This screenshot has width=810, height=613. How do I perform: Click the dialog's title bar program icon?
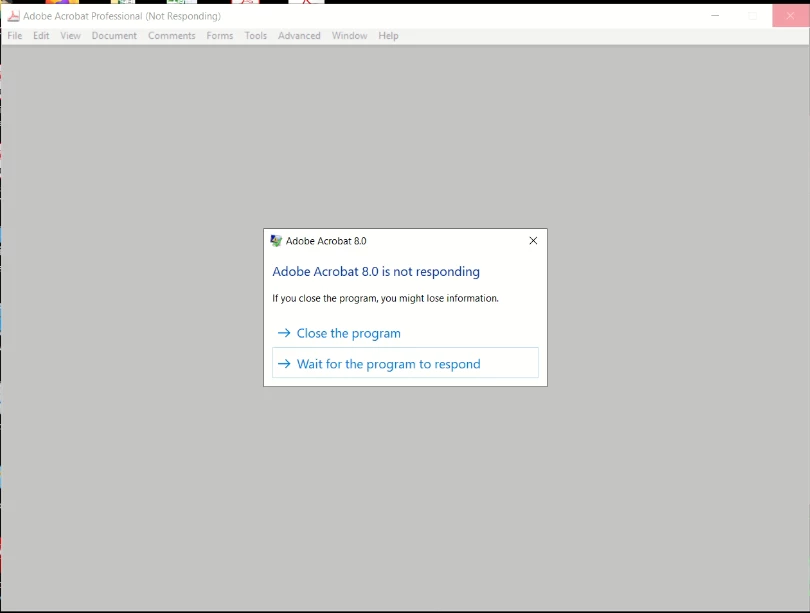(276, 241)
